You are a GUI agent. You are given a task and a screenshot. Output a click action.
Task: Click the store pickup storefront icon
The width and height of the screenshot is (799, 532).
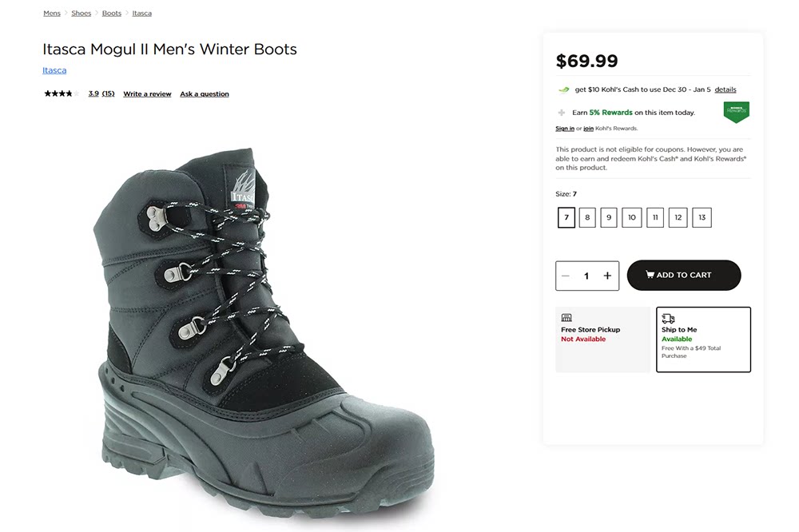(566, 318)
